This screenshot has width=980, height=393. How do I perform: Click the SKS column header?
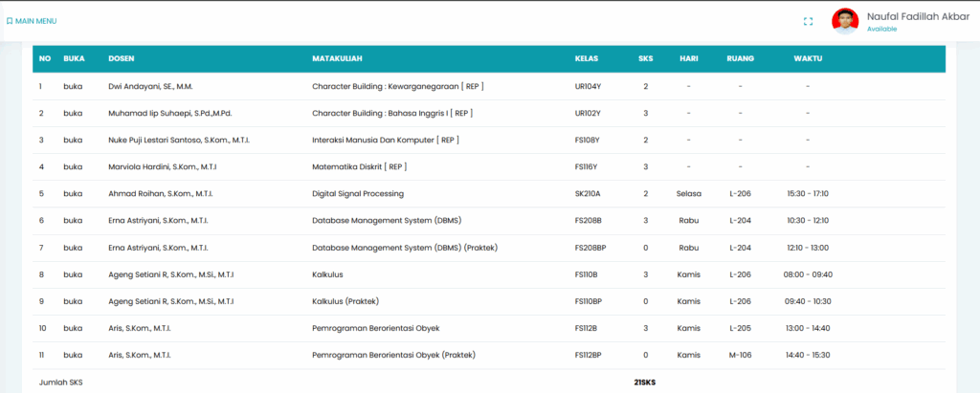click(646, 58)
